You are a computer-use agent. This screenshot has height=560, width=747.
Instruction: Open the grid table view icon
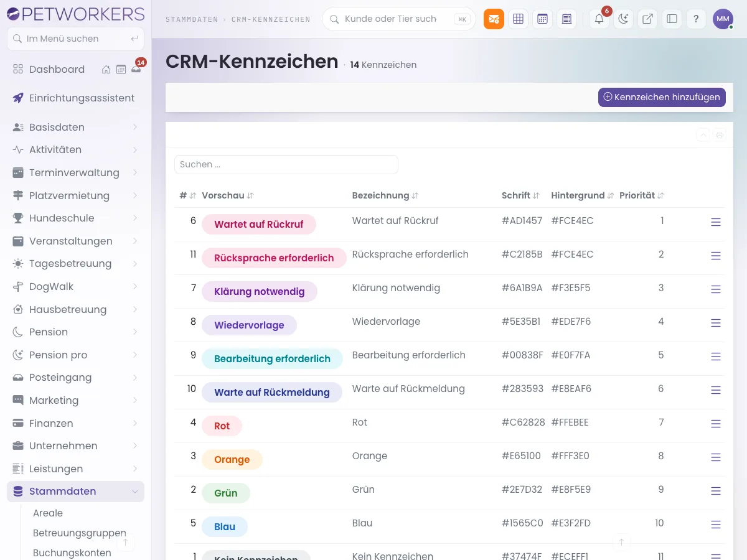[518, 19]
